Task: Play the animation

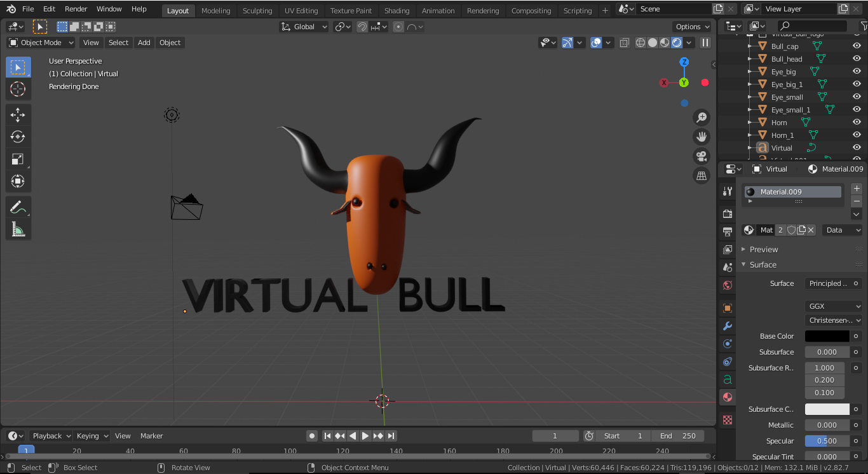Action: (x=365, y=436)
